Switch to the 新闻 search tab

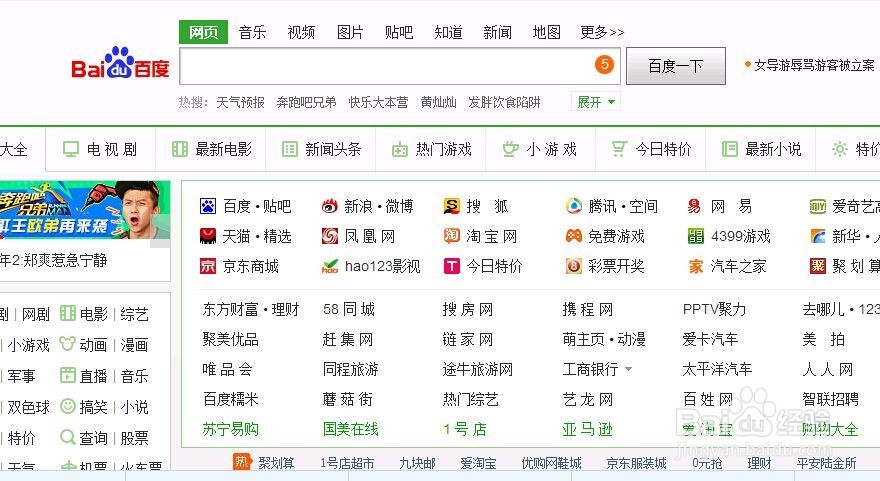tap(497, 32)
